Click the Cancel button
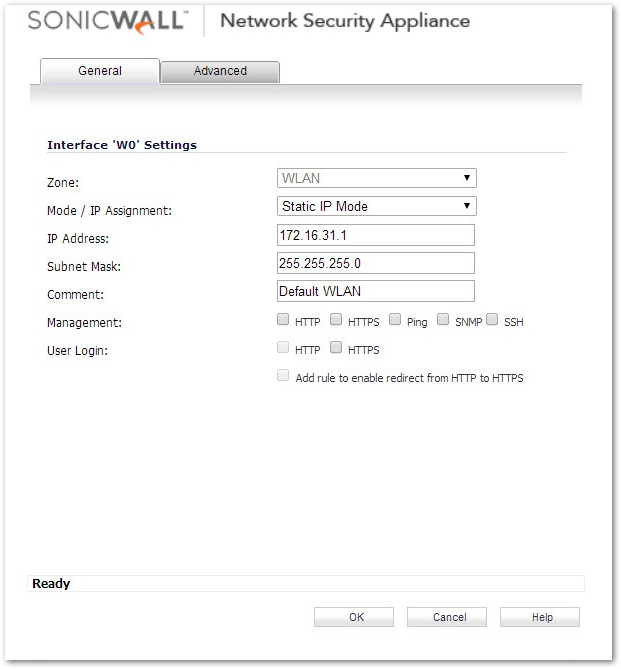The height and width of the screenshot is (669, 621). pos(447,617)
